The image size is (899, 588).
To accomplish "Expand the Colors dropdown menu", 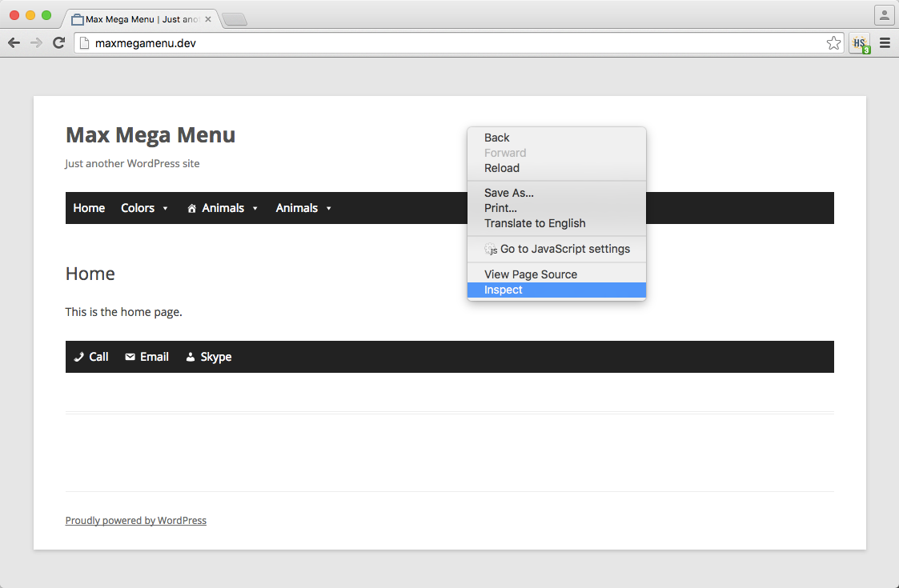I will (x=144, y=208).
